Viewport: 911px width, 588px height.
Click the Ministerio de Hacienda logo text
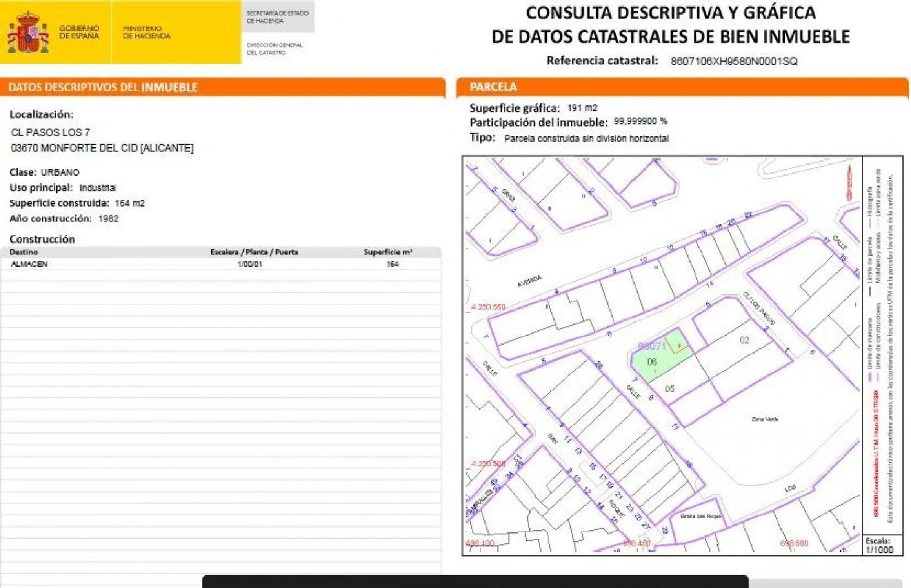146,32
